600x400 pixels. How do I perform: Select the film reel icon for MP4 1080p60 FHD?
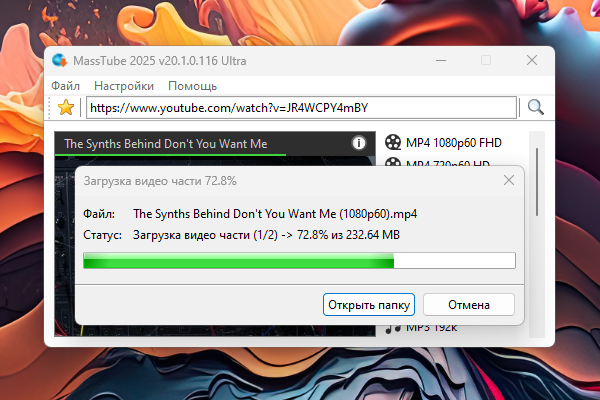(x=393, y=142)
